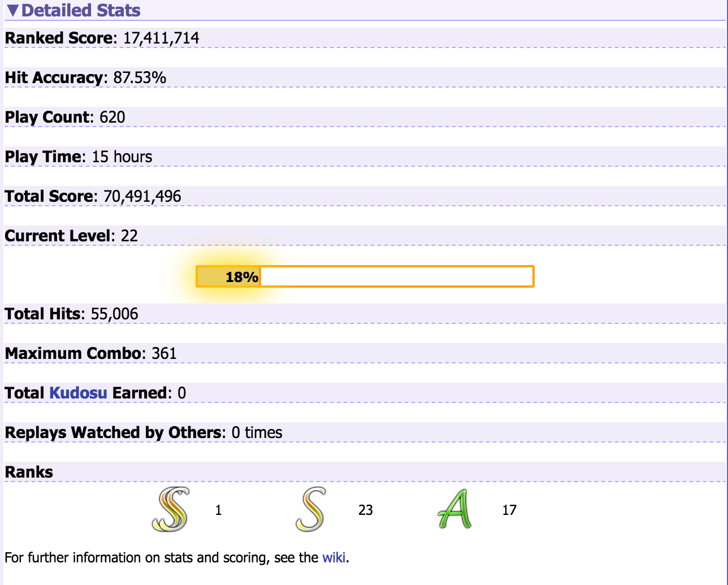The image size is (728, 585).
Task: Click the SS rank count of 1
Action: [x=218, y=510]
